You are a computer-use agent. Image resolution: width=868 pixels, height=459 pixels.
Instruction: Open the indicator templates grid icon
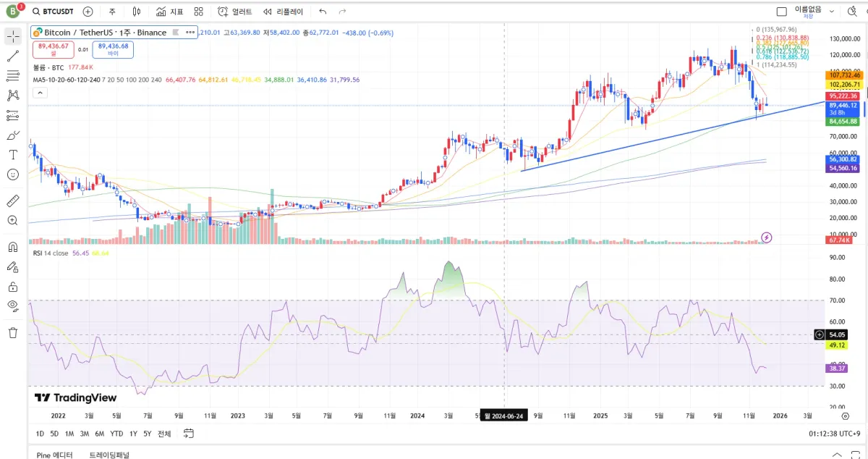point(198,12)
